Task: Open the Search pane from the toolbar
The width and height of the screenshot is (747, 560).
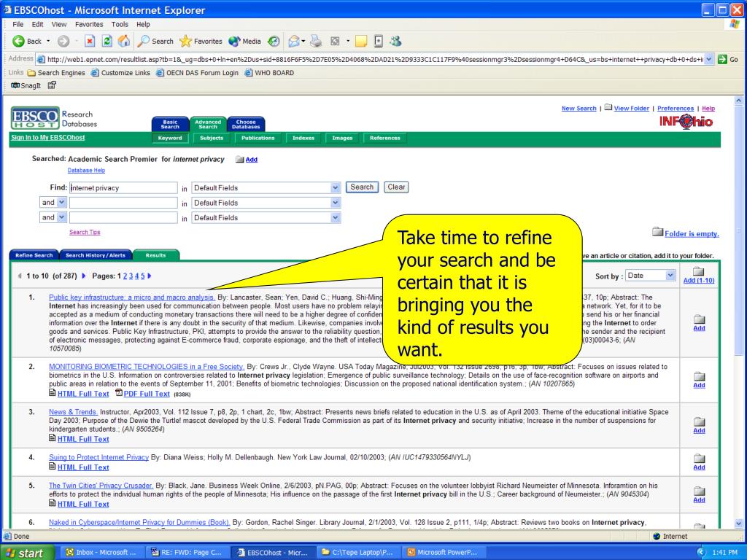Action: (x=155, y=42)
